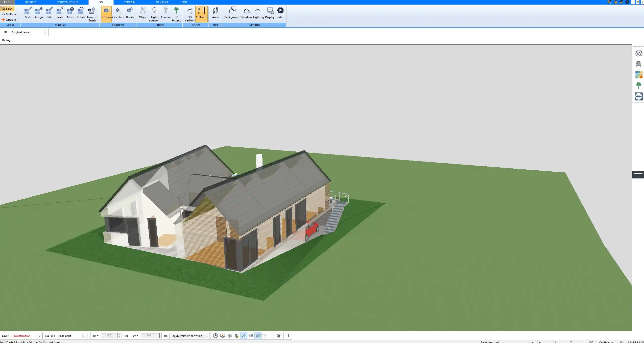Click the help question mark icon
The height and width of the screenshot is (343, 644).
coord(627,2)
